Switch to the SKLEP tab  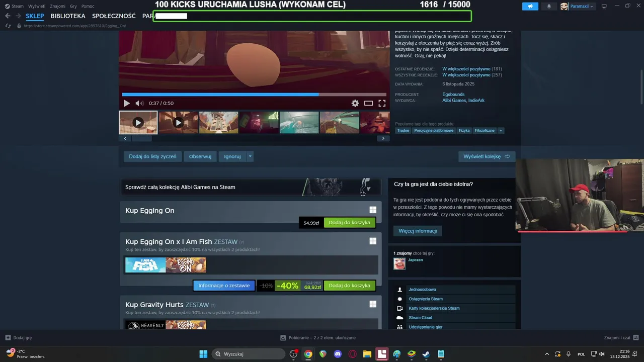tap(35, 16)
